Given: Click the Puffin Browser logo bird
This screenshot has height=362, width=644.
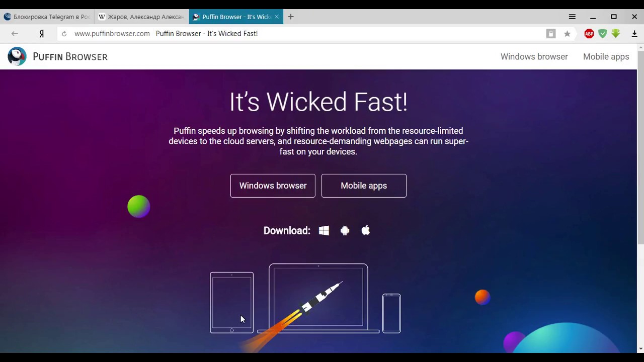Looking at the screenshot, I should tap(17, 56).
